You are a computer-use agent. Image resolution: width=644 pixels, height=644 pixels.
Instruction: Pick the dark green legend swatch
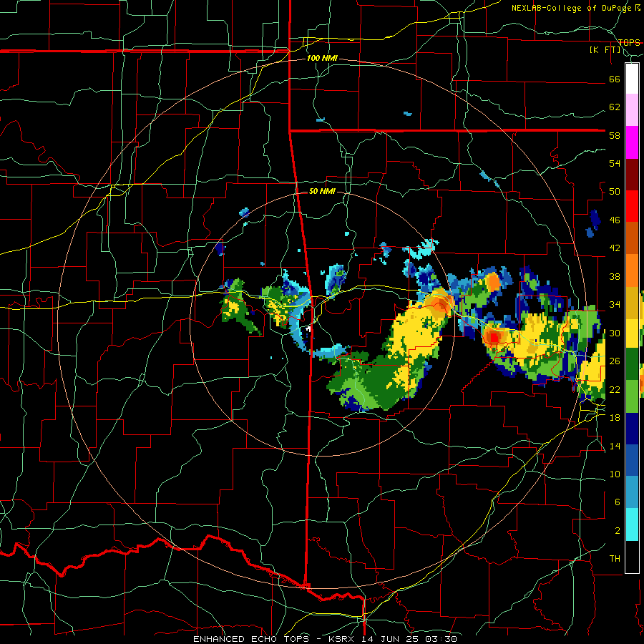[x=632, y=364]
